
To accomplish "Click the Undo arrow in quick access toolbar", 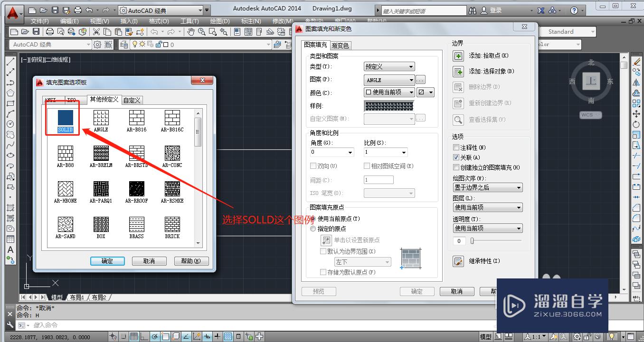I will 89,10.
